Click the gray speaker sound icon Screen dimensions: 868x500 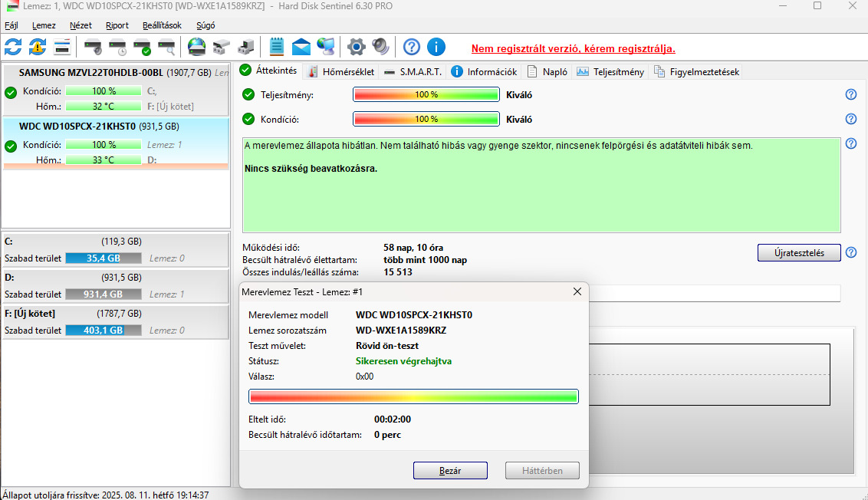[381, 47]
